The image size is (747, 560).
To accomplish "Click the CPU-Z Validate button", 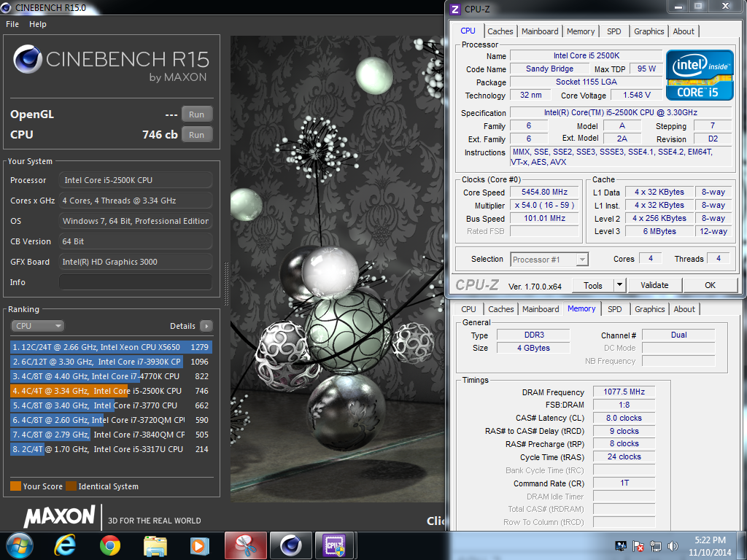I will click(x=654, y=285).
